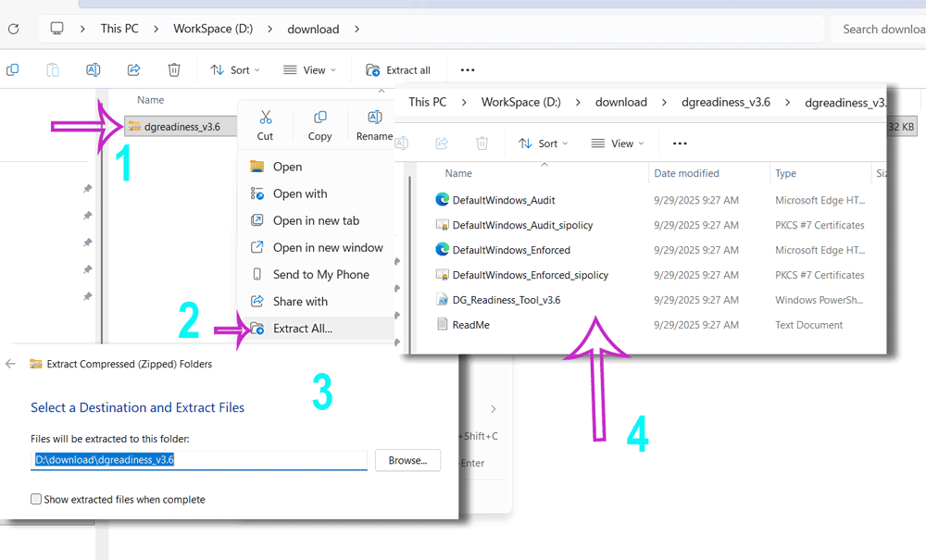Expand the chevron after download in address bar

click(x=357, y=29)
